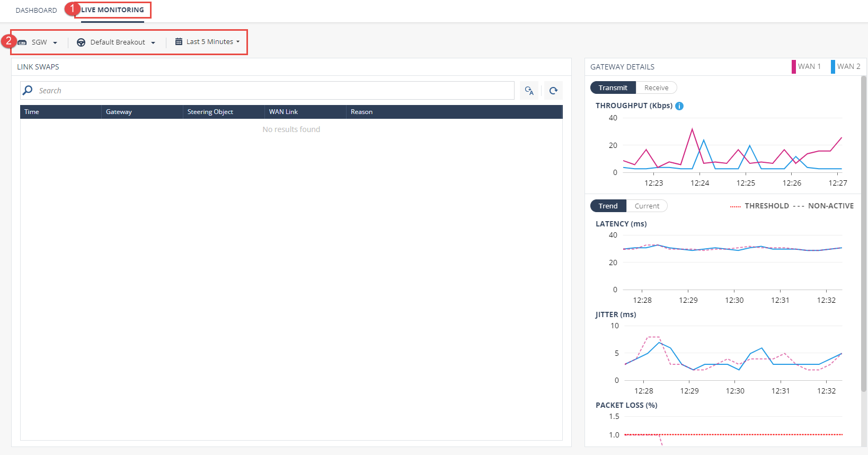Open the Last 5 Minutes time range dropdown
Image resolution: width=868 pixels, height=455 pixels.
pyautogui.click(x=208, y=42)
